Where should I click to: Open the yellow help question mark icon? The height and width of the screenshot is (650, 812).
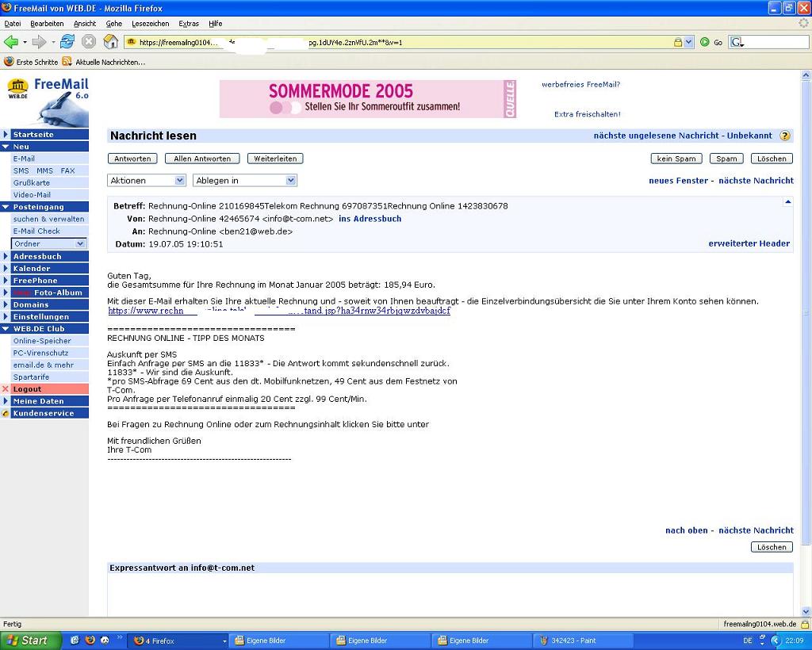coord(785,136)
